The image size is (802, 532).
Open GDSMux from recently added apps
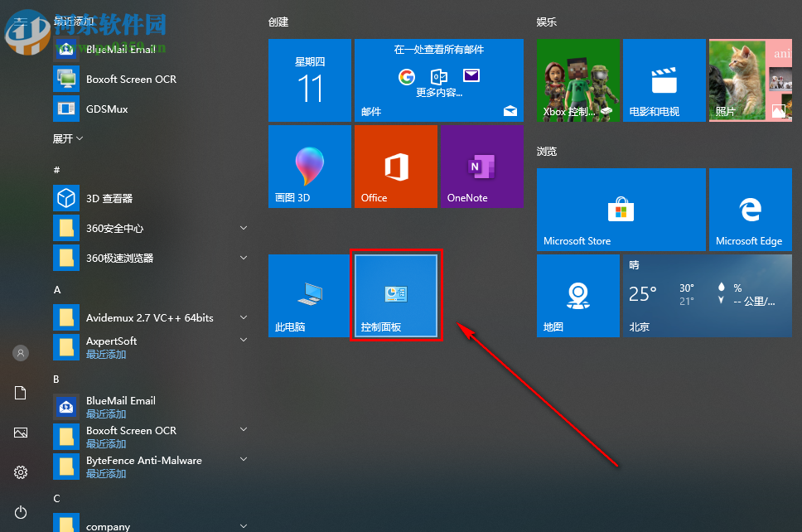108,109
